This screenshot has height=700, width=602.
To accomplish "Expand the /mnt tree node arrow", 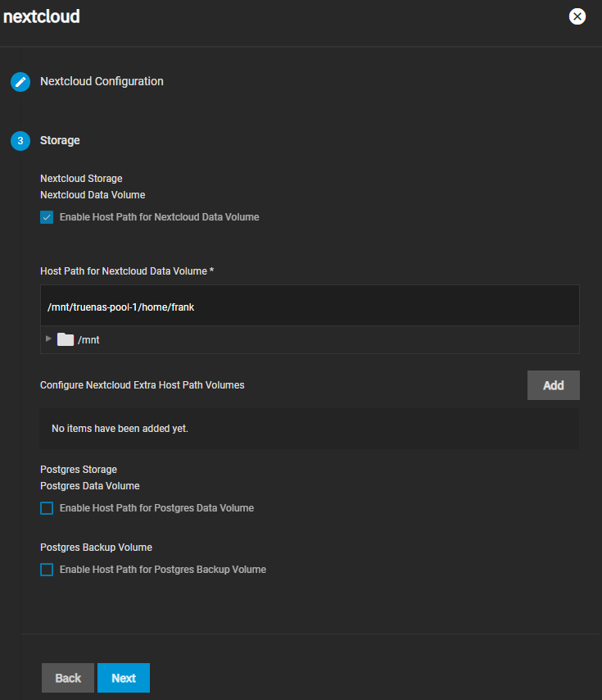I will [48, 339].
